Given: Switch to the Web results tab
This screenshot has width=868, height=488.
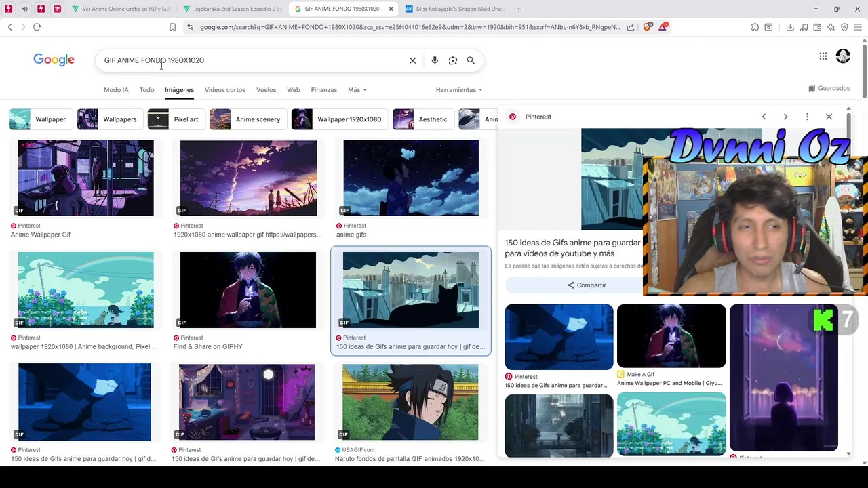Looking at the screenshot, I should (293, 89).
